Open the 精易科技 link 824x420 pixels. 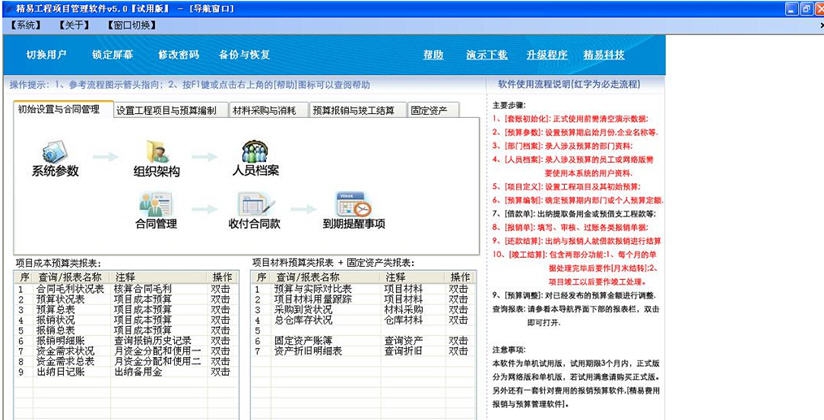click(604, 55)
